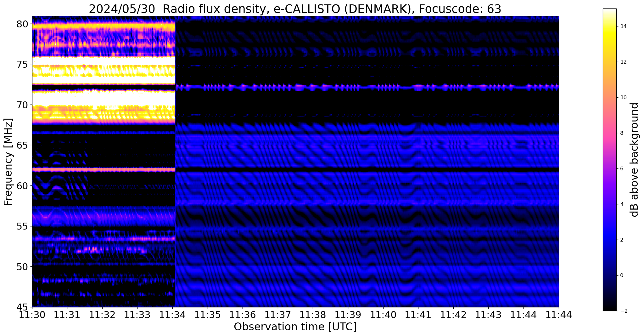Click the 'Observation time [UTC]' axis label
Screen dimensions: 644x336
(295, 327)
